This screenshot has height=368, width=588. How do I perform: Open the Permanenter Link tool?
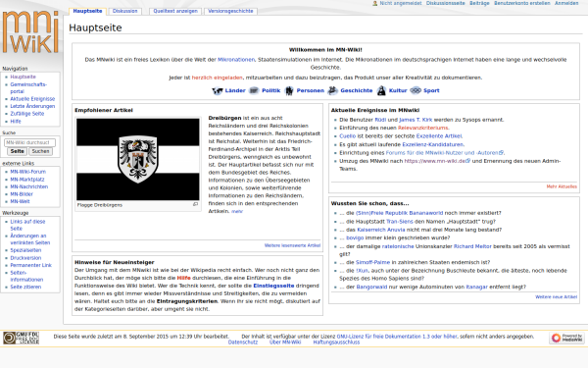point(30,265)
